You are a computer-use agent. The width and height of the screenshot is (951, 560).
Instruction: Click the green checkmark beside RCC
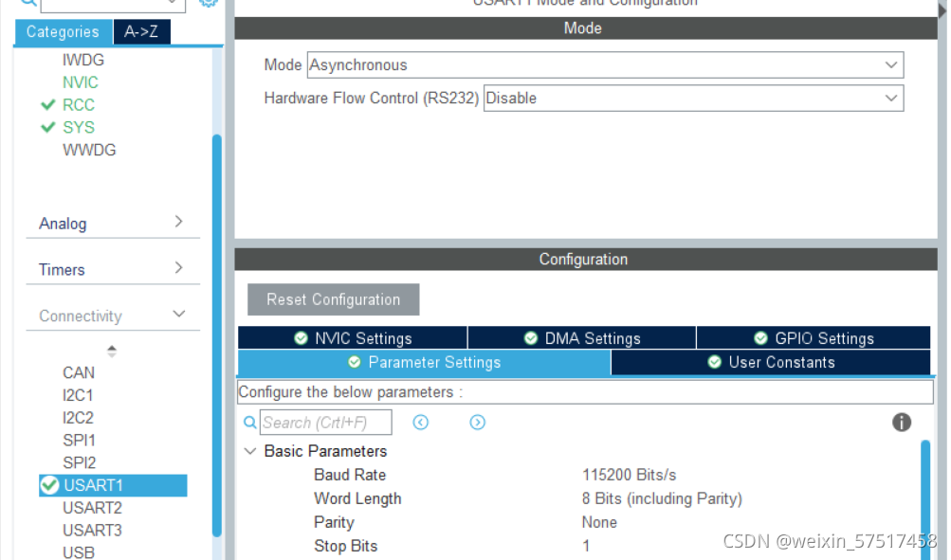point(49,104)
